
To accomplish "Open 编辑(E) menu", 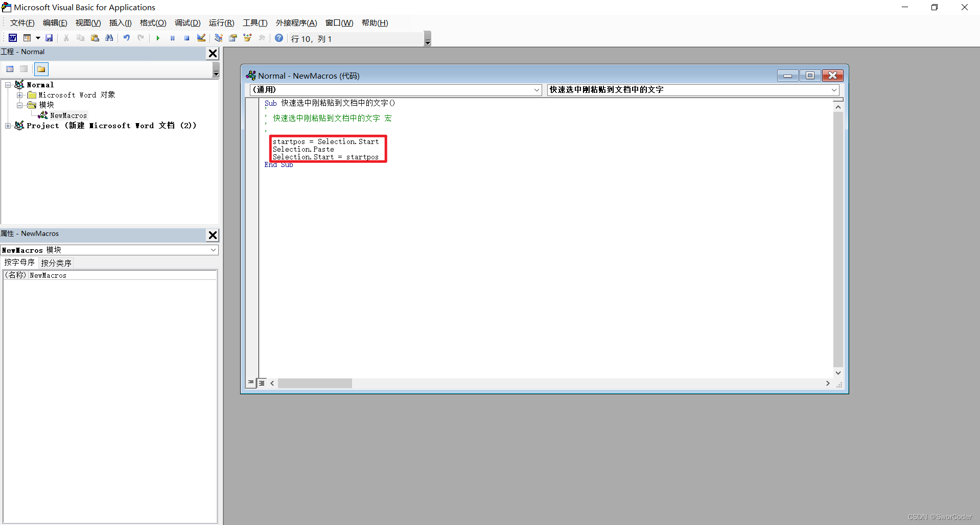I will pyautogui.click(x=55, y=23).
